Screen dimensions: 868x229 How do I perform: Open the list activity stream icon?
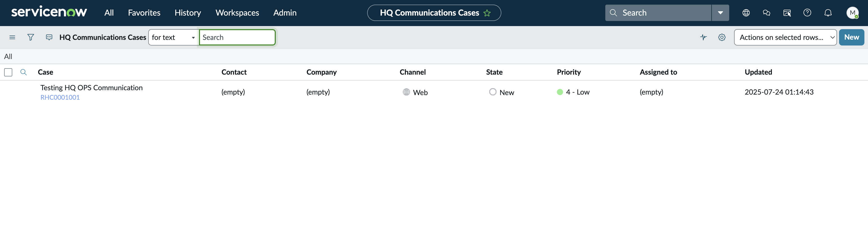click(x=49, y=37)
